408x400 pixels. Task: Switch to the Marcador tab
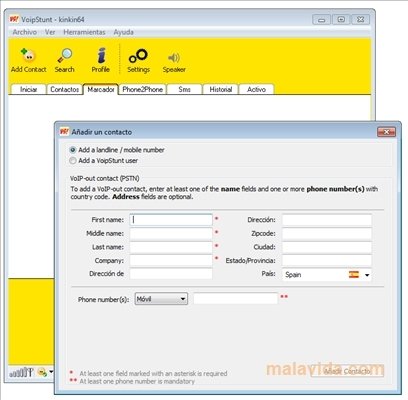pyautogui.click(x=101, y=89)
